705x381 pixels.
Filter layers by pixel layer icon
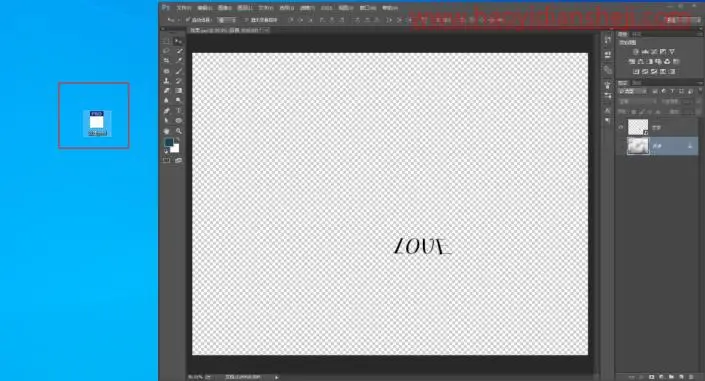(x=655, y=91)
